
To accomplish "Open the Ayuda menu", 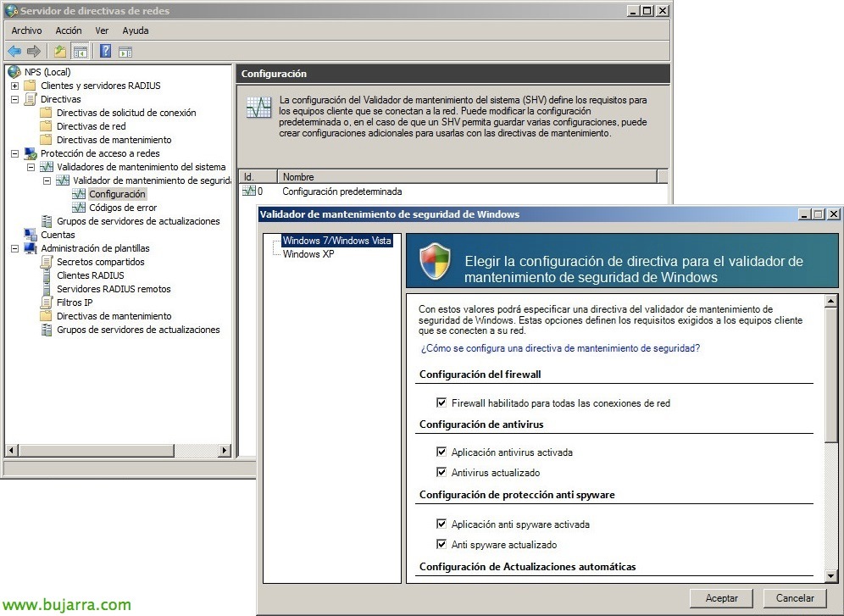I will (x=135, y=31).
